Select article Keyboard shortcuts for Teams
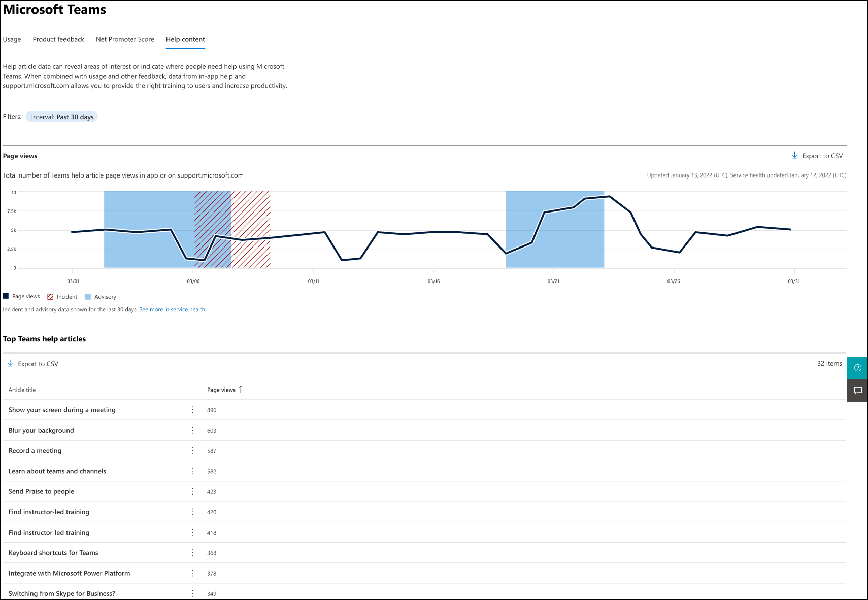 (x=53, y=553)
